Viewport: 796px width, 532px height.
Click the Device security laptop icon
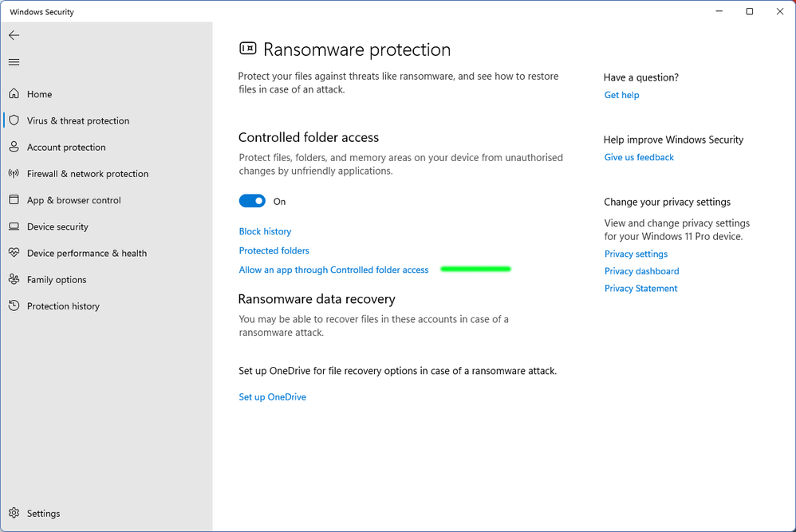14,227
